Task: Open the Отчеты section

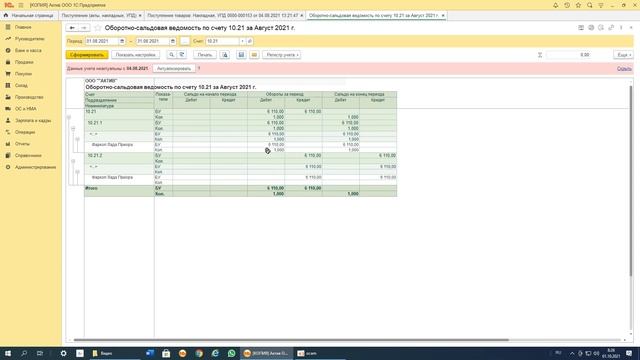Action: [x=22, y=144]
